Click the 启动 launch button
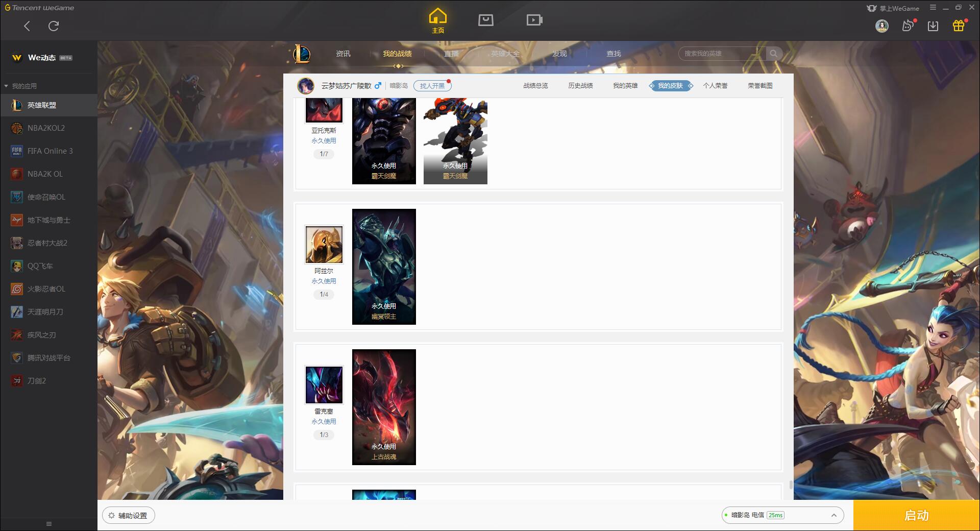The image size is (980, 531). coord(917,516)
